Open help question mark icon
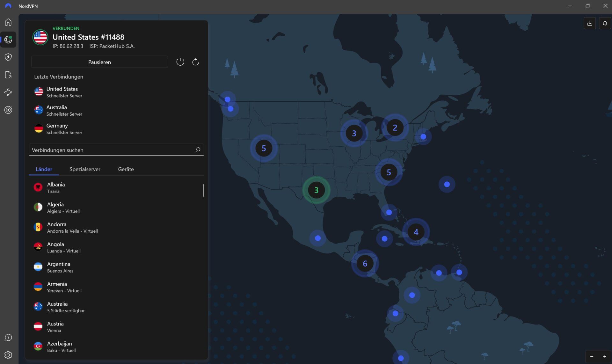 pos(8,337)
